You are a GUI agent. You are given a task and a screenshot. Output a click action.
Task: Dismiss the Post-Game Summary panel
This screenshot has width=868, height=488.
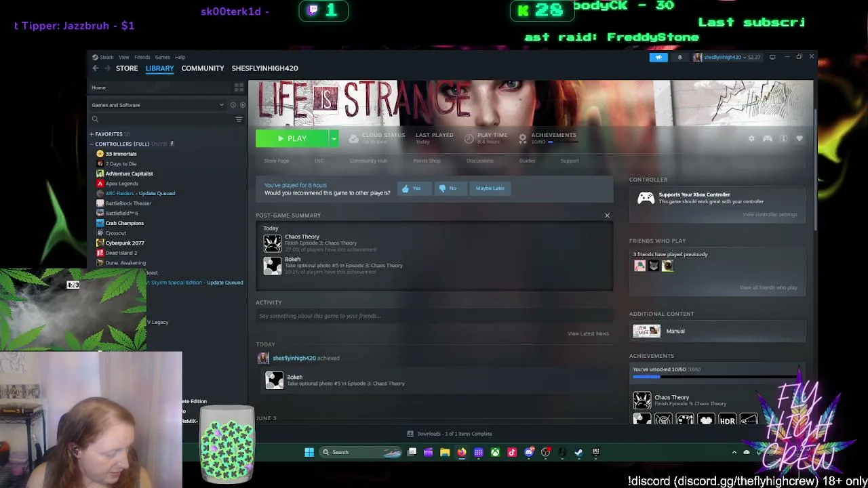[607, 216]
